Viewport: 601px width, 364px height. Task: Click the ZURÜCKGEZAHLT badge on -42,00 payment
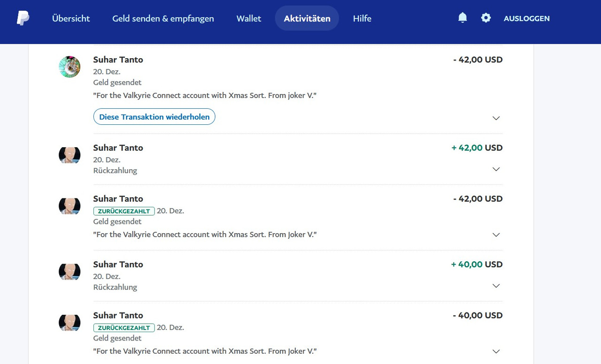point(124,211)
